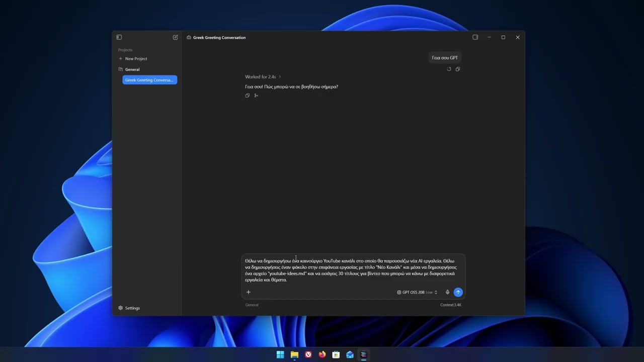Click the 'General' label below the input
This screenshot has width=644, height=362.
(252, 305)
